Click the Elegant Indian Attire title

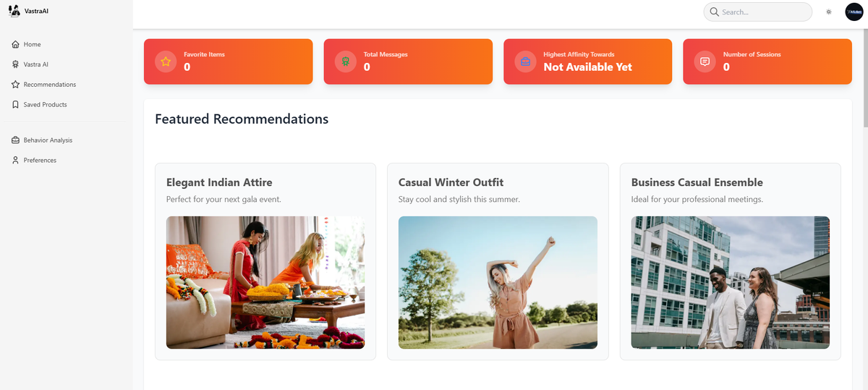point(219,182)
